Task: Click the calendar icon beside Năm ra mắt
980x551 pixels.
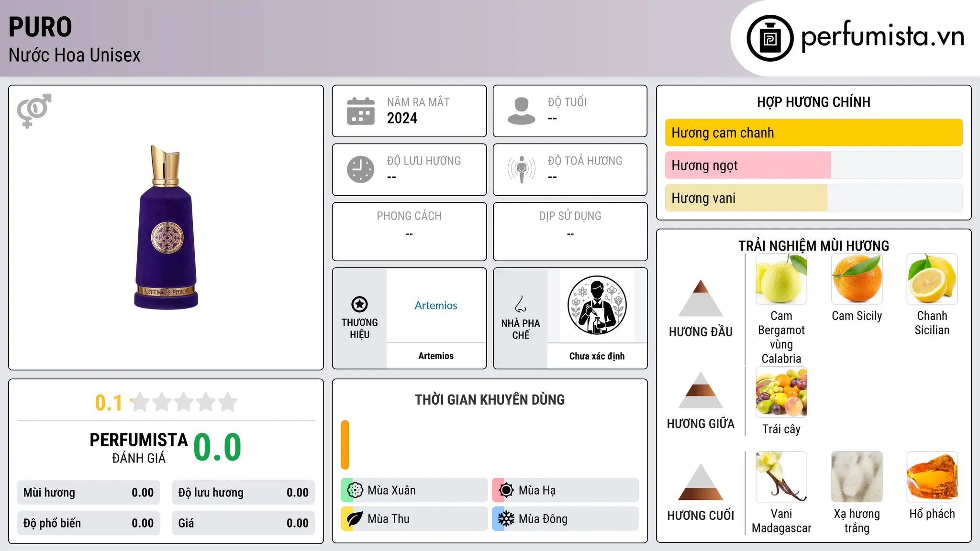Action: click(361, 111)
